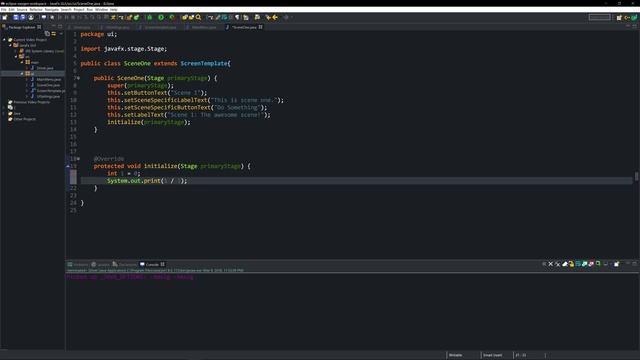Screen dimensions: 640x360
Task: Switch to the SceneOne.java editor tab
Action: pos(244,27)
